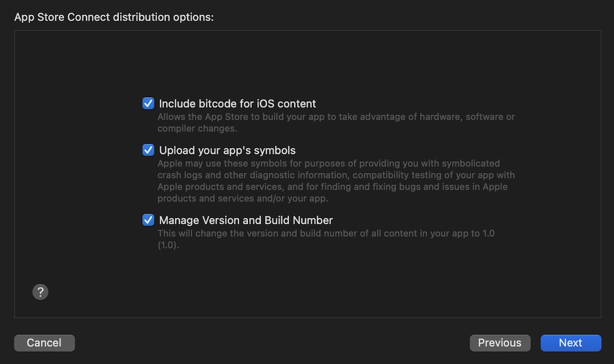Click the description starting 'This will change the version'
The width and height of the screenshot is (614, 364).
point(326,233)
